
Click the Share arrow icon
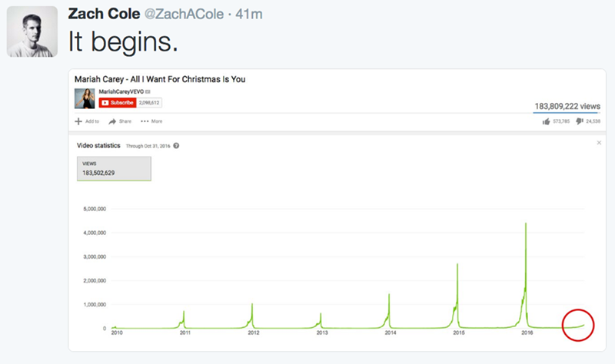[x=112, y=121]
